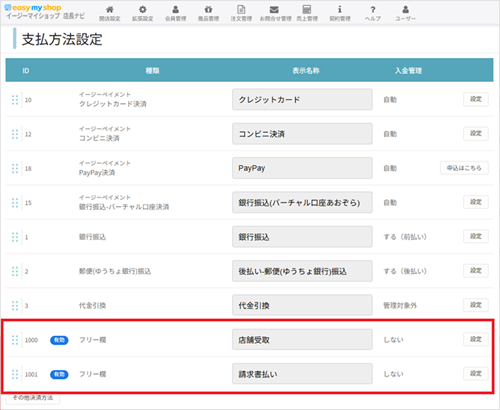Grab the drag handle of the 銀行振込 row ID 1

coord(15,237)
